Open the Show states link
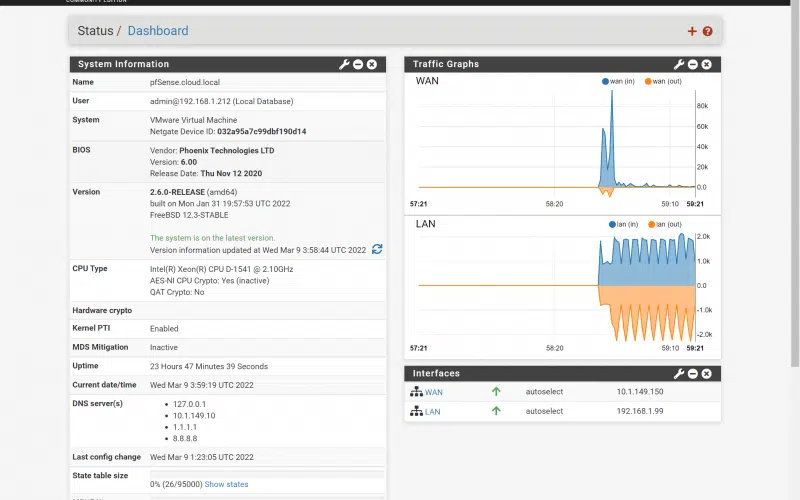 [226, 484]
